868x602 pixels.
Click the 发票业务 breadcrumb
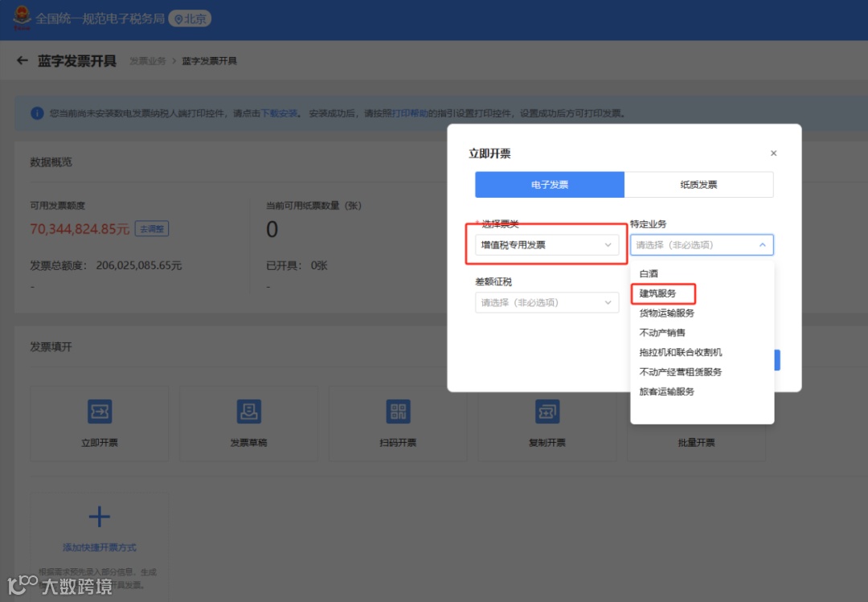148,61
